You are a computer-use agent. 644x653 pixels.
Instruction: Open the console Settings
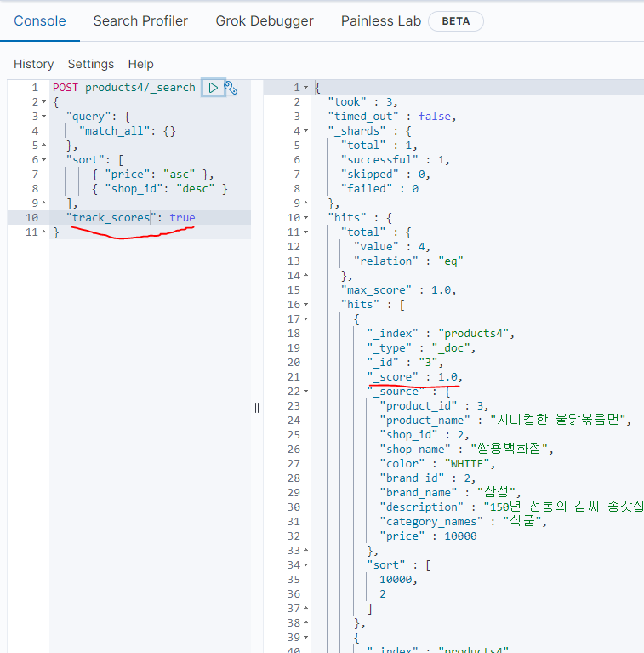click(x=91, y=64)
